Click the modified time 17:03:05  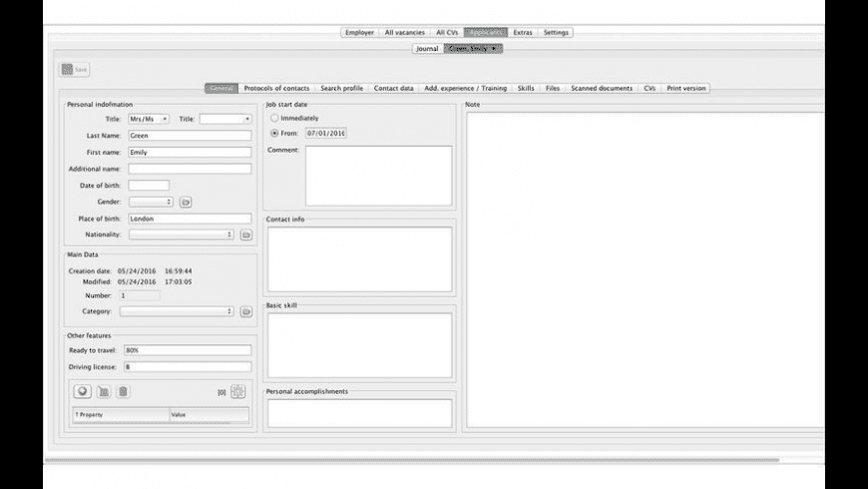[x=179, y=281]
